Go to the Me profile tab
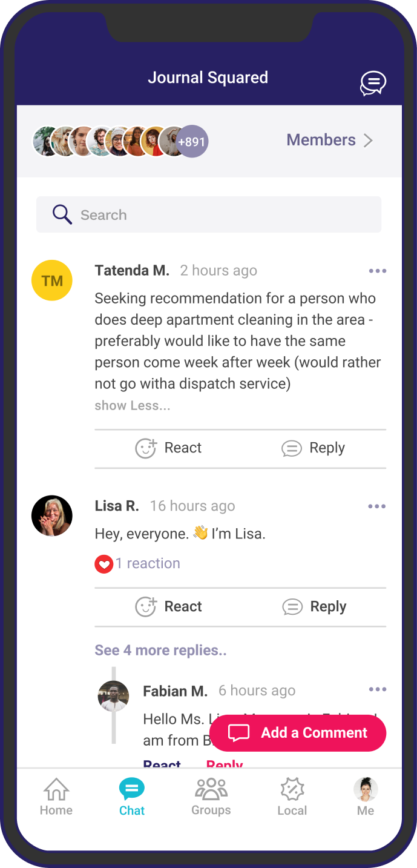417x868 pixels. click(x=366, y=797)
